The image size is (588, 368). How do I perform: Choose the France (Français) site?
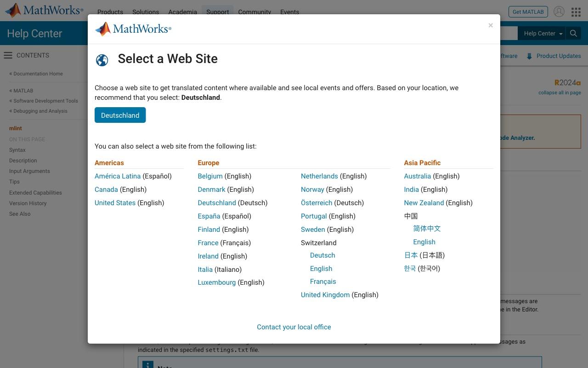[208, 243]
